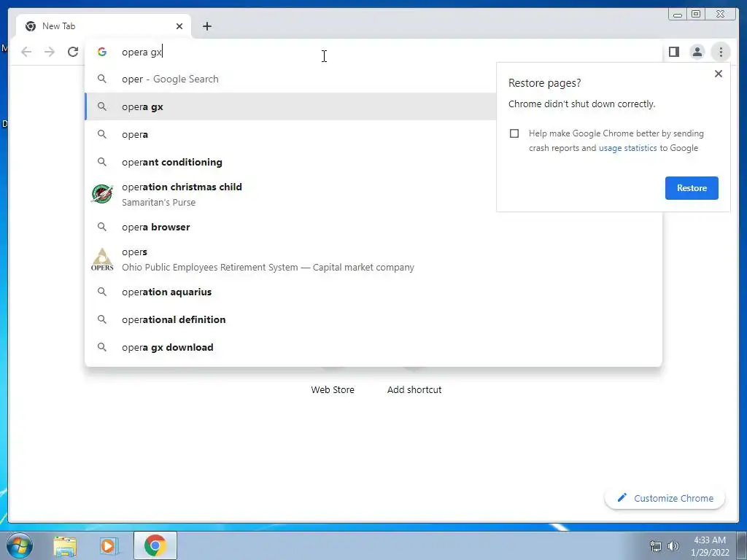Click the Restore button
Viewport: 747px width, 560px height.
pos(692,188)
